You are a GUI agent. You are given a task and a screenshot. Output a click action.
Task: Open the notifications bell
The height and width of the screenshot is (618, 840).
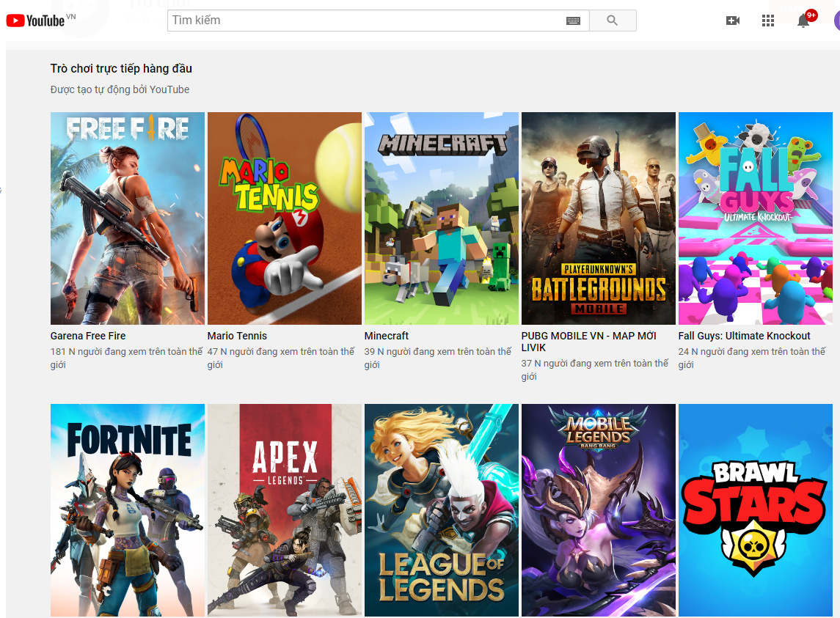803,21
